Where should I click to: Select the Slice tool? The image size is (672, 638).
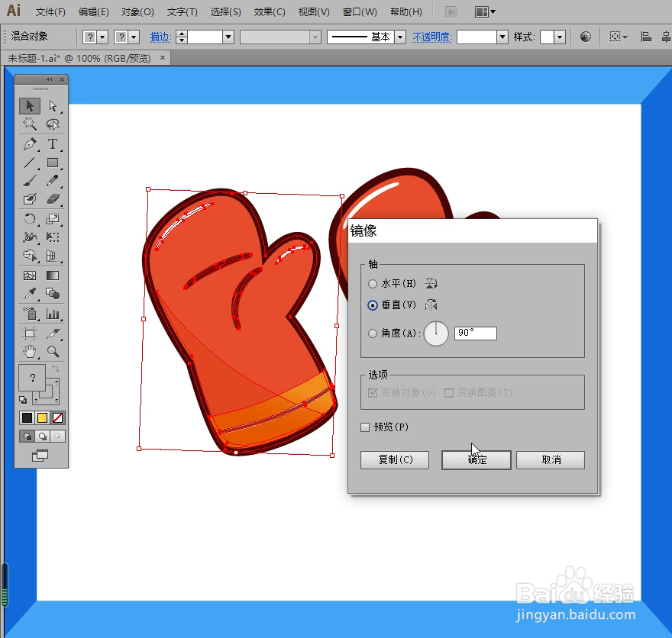tap(53, 333)
